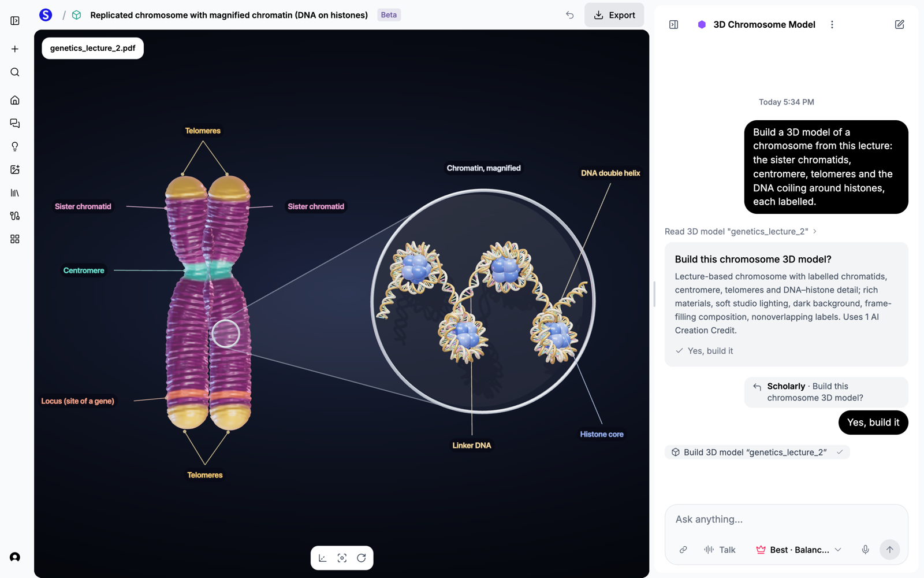Image resolution: width=924 pixels, height=578 pixels.
Task: Attach a link with the link icon
Action: click(x=683, y=550)
